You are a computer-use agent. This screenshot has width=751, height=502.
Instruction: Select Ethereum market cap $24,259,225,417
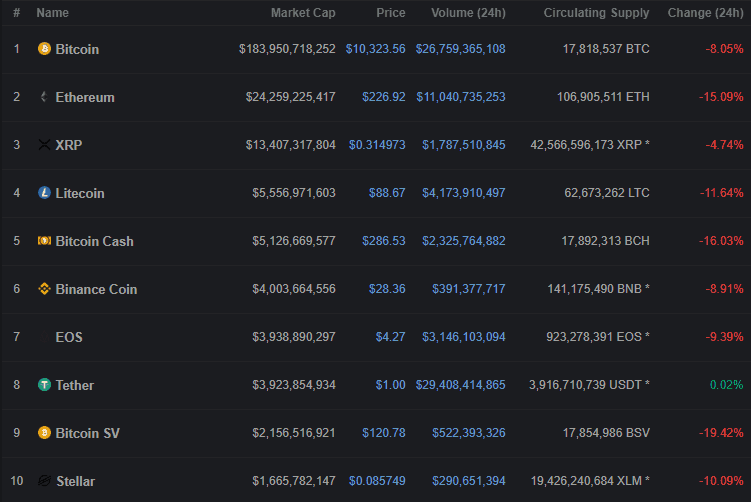(291, 97)
